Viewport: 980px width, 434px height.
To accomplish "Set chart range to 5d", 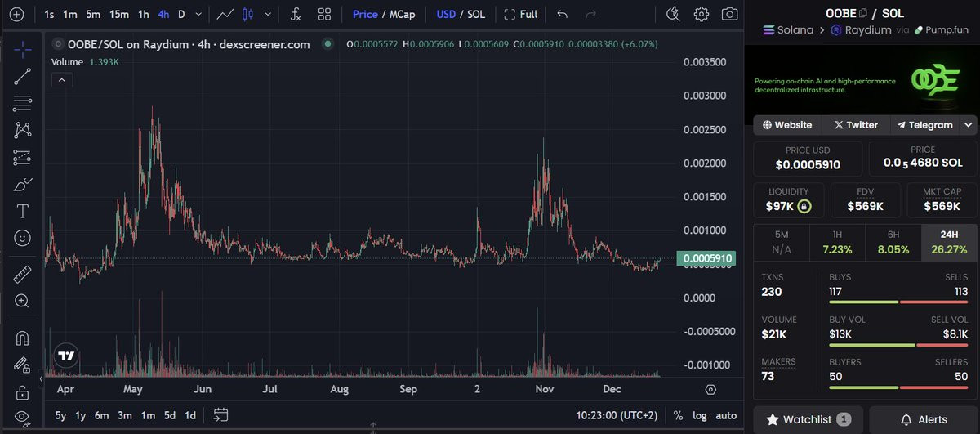I will (x=169, y=415).
